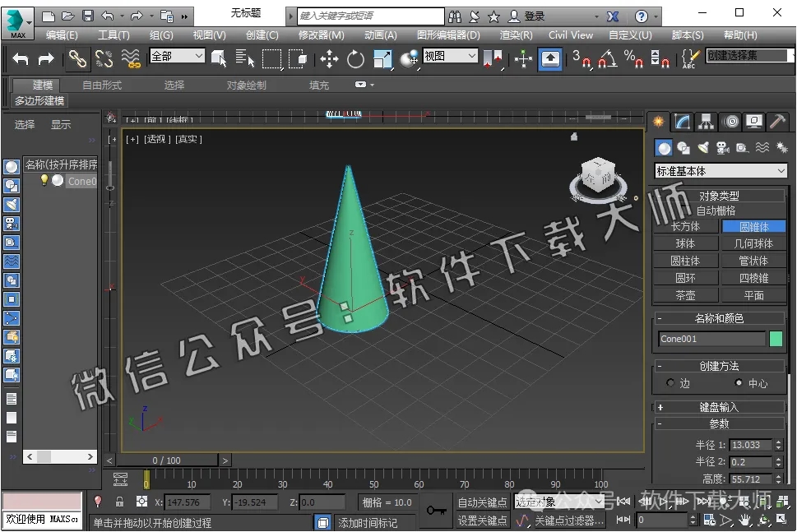Toggle the light bulb beside Cone001
This screenshot has height=532, width=797.
point(44,181)
